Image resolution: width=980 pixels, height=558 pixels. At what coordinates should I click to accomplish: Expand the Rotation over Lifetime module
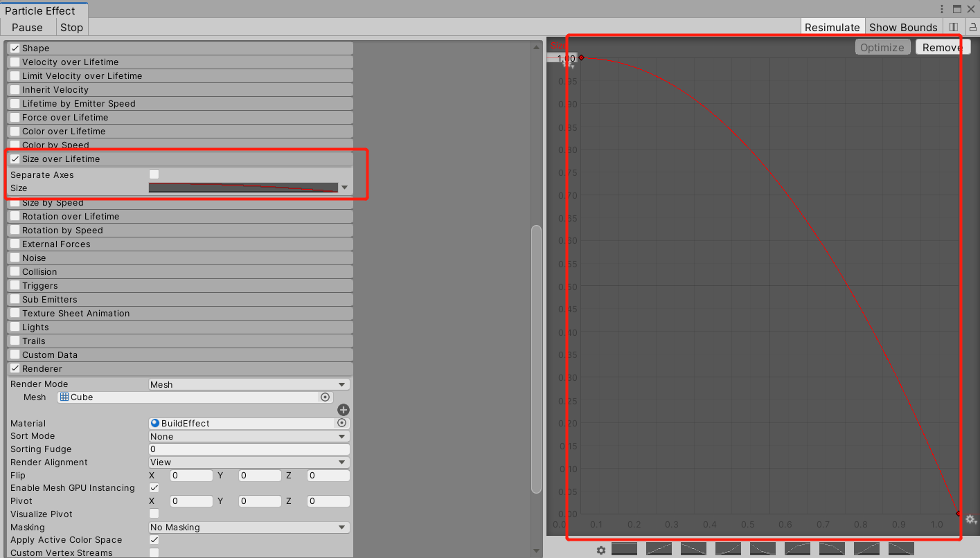click(x=180, y=216)
